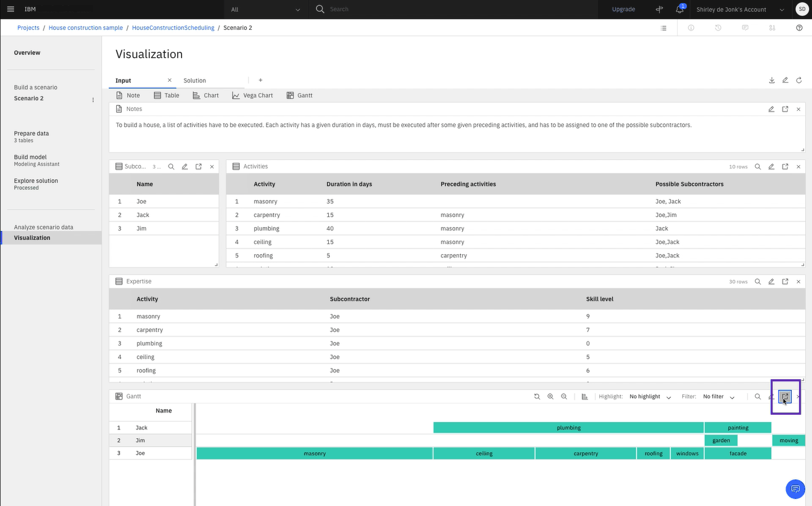Screen dimensions: 812x506
Task: Open the Filter dropdown in Gantt
Action: click(x=719, y=397)
